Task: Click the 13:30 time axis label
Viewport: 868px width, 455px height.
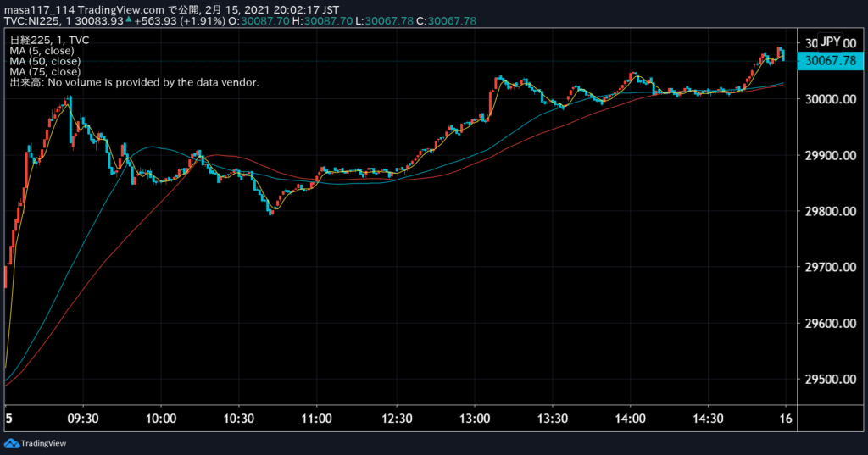Action: click(x=553, y=419)
